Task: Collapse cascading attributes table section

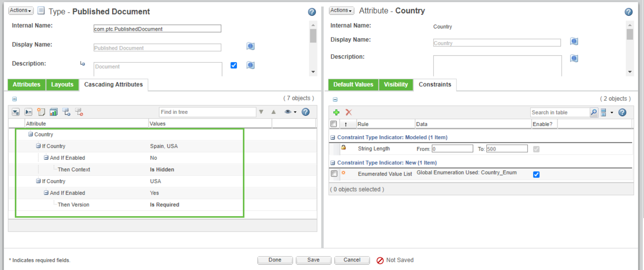Action: pyautogui.click(x=14, y=99)
